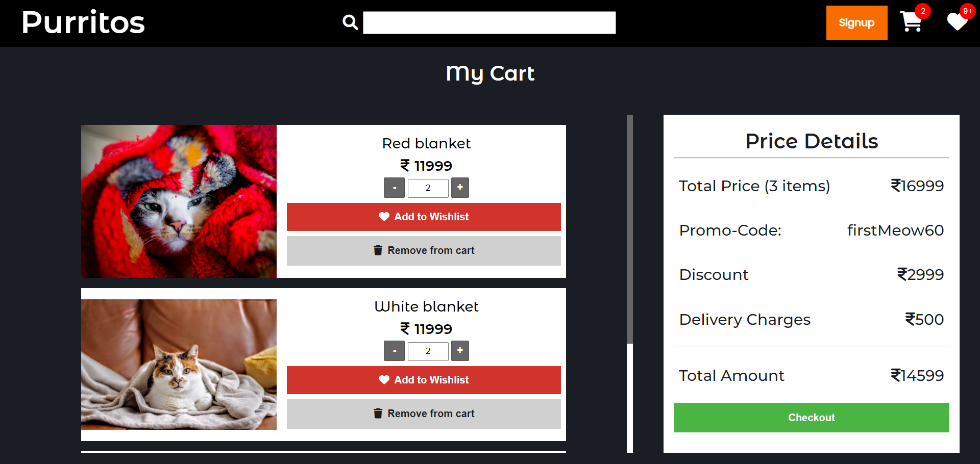980x464 pixels.
Task: Increase White blanket quantity with plus stepper
Action: [460, 351]
